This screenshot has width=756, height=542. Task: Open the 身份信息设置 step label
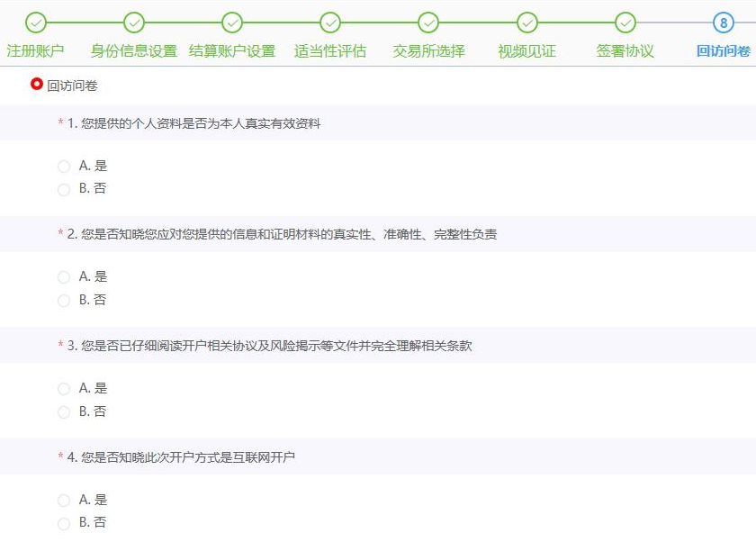tap(134, 50)
